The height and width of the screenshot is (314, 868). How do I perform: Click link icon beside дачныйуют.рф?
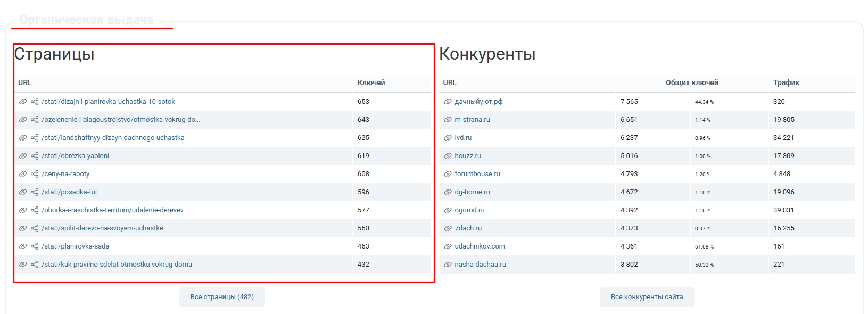tap(448, 102)
